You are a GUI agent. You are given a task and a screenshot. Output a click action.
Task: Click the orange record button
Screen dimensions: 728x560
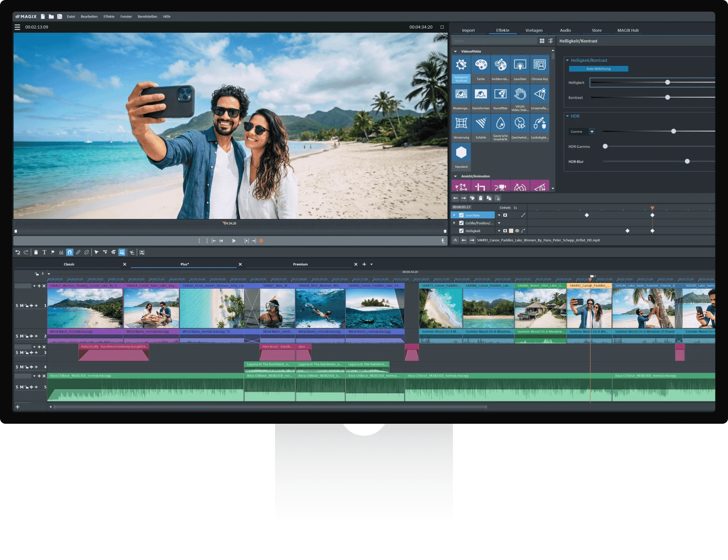click(x=261, y=241)
